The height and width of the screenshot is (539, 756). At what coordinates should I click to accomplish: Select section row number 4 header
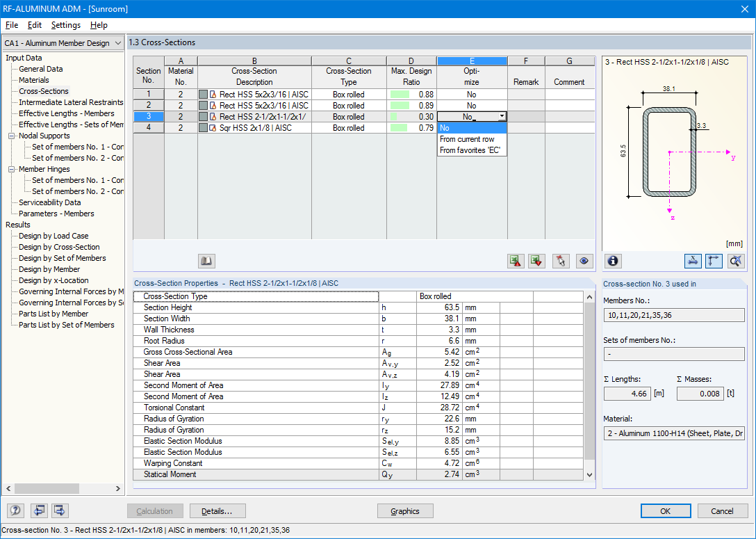pos(149,128)
